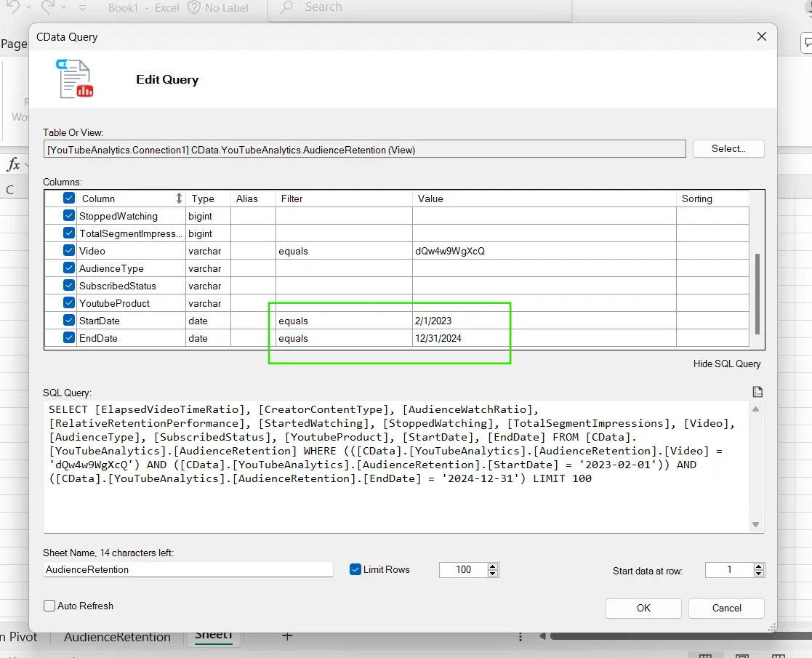
Task: Click the search magnifier icon in title bar
Action: [287, 7]
